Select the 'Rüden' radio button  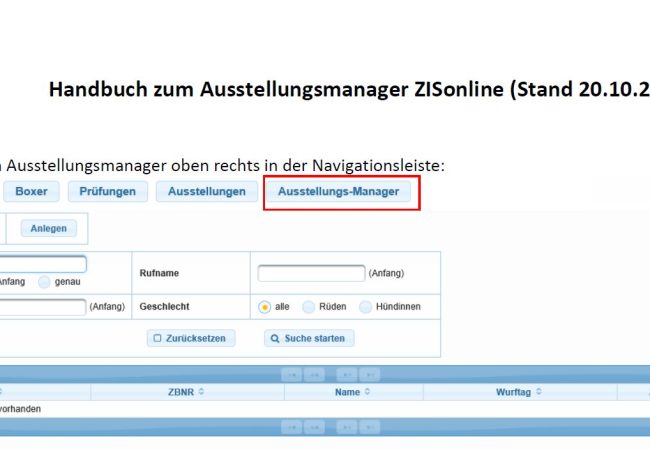click(x=309, y=307)
